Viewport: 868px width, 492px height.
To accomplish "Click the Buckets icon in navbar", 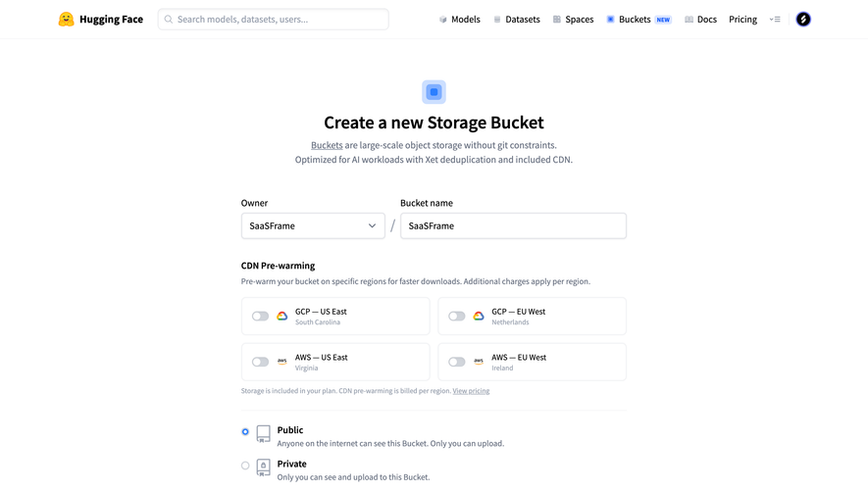I will [x=611, y=20].
